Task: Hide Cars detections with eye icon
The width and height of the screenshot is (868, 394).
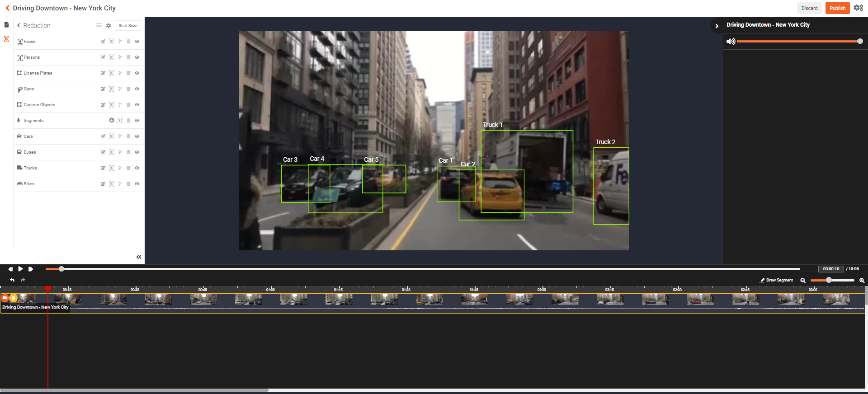Action: (137, 136)
